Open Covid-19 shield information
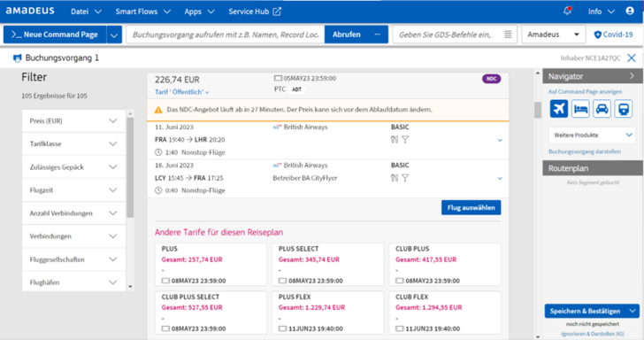This screenshot has width=644, height=340. (x=613, y=35)
